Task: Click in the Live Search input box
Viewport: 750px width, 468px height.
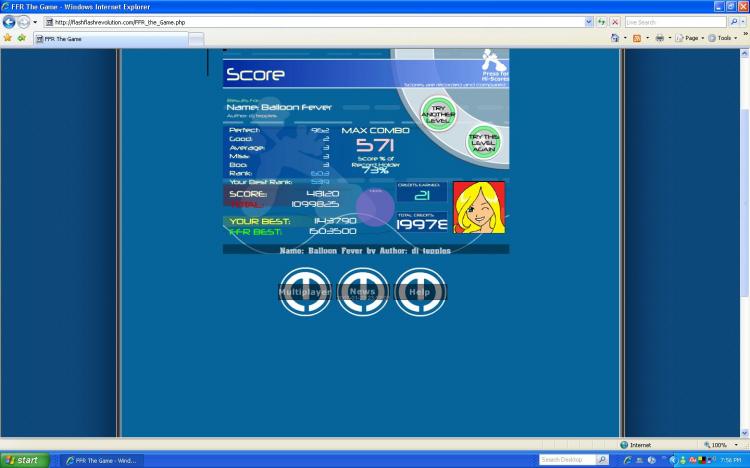Action: tap(675, 22)
